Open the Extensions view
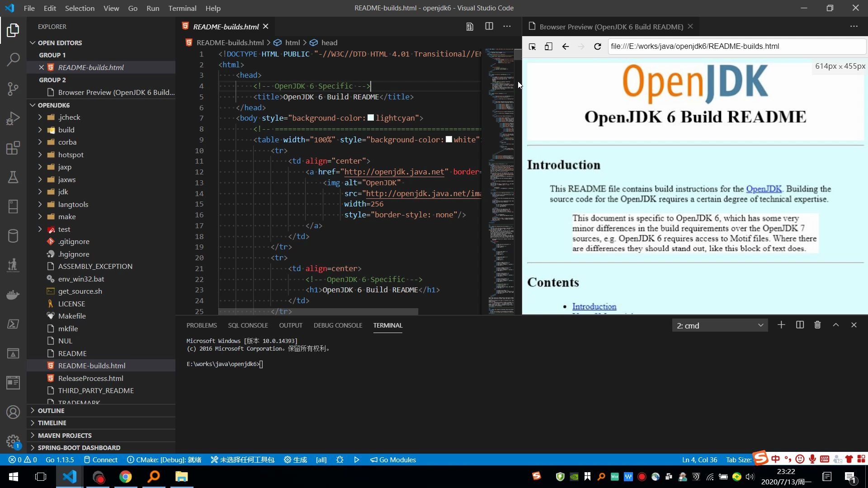The image size is (868, 488). point(13,148)
